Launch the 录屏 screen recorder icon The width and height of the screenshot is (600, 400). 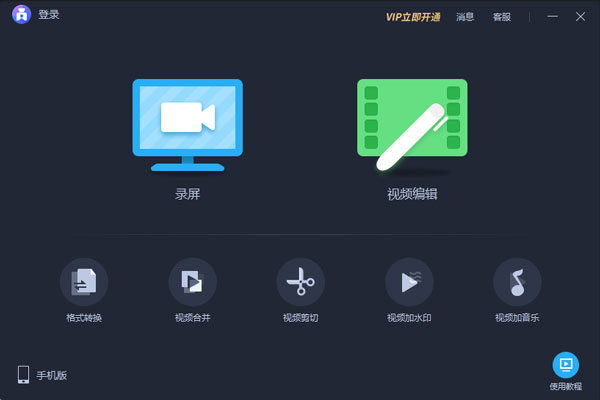click(x=188, y=125)
